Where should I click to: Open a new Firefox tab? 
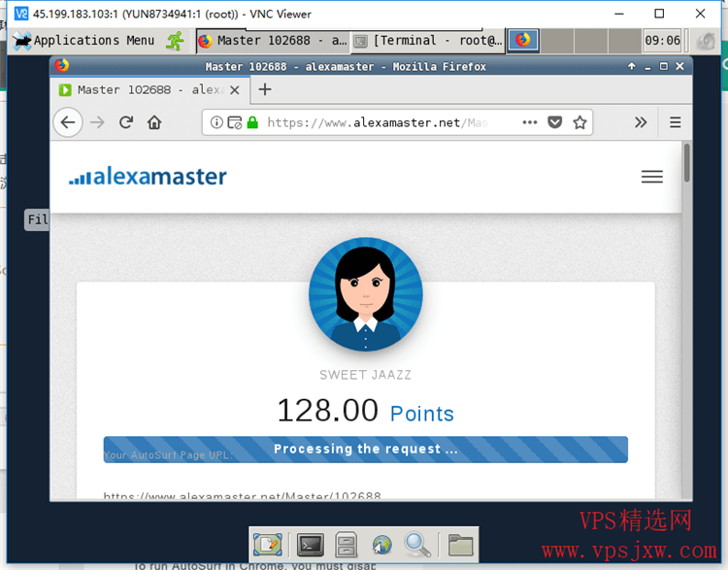pyautogui.click(x=265, y=89)
